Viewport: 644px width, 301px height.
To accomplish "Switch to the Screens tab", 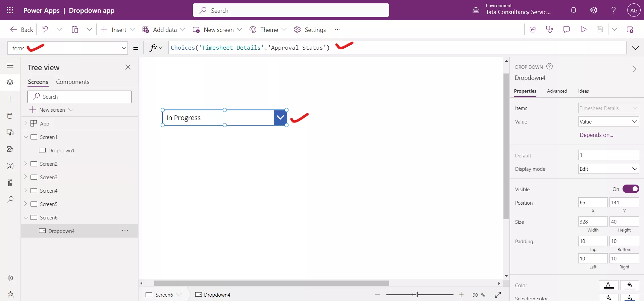I will [38, 82].
